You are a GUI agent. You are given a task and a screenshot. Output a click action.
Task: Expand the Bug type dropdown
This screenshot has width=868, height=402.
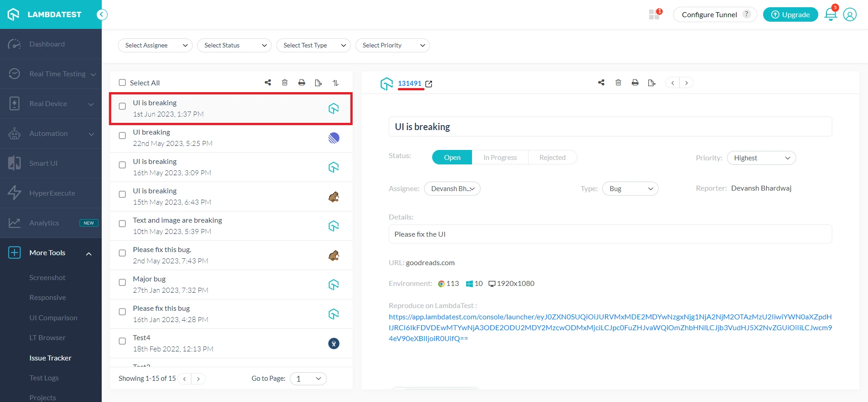click(x=630, y=189)
